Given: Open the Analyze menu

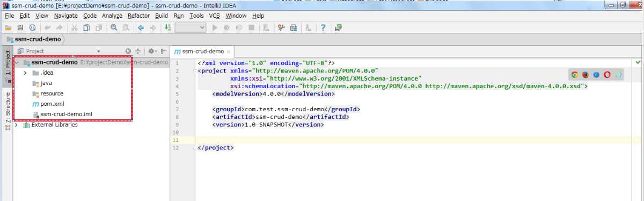Looking at the screenshot, I should click(x=112, y=16).
